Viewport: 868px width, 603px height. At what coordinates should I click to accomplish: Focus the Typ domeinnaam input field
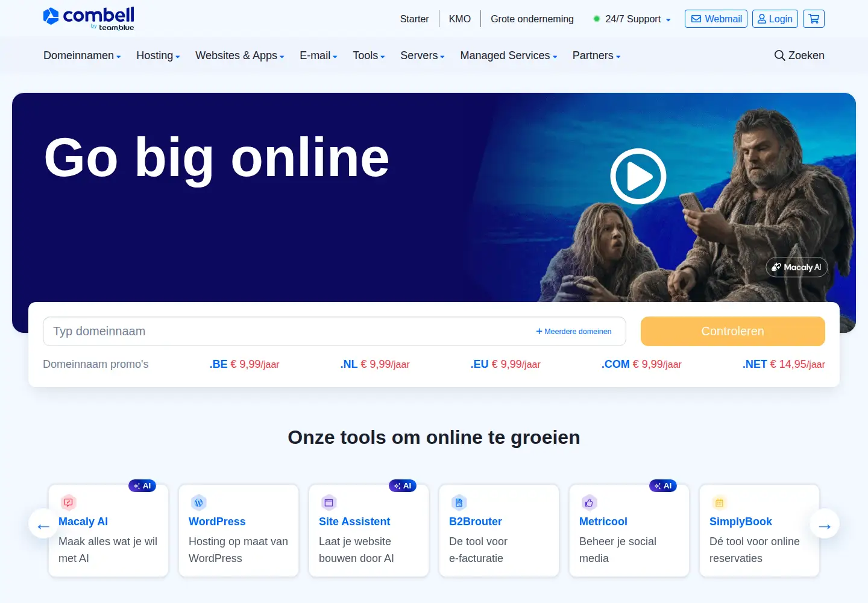tap(335, 331)
